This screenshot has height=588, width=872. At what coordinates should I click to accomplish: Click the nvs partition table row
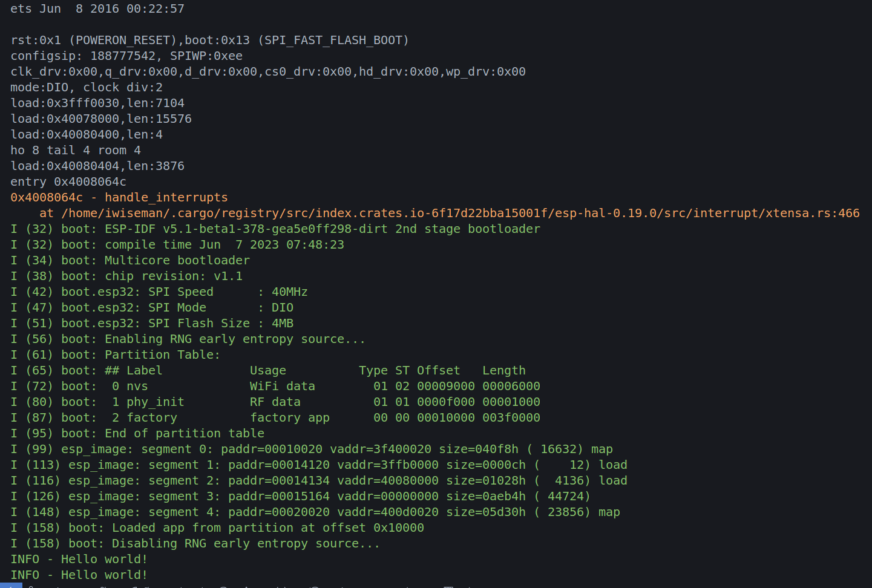point(275,386)
